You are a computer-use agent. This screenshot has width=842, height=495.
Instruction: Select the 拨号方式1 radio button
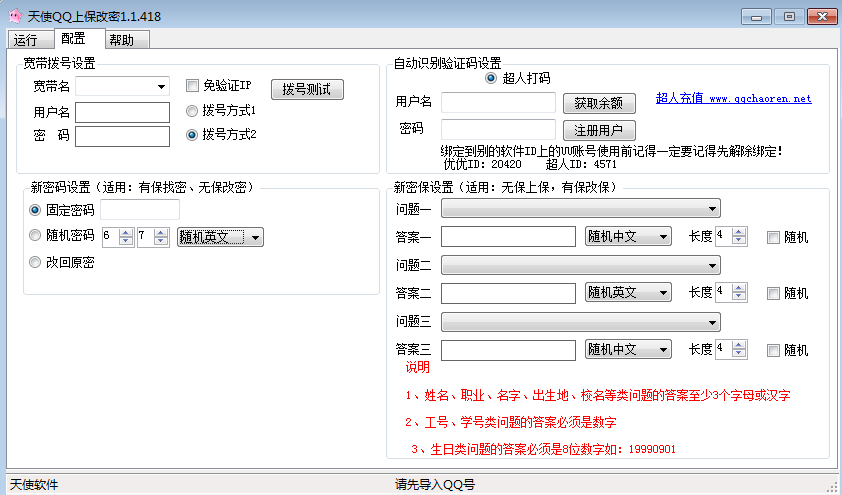[x=193, y=111]
